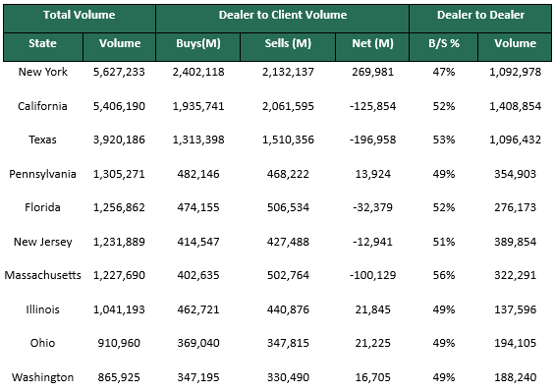Click Pennsylvania total volume 1,305,271
Viewport: 554px width, 392px height.
pyautogui.click(x=119, y=174)
